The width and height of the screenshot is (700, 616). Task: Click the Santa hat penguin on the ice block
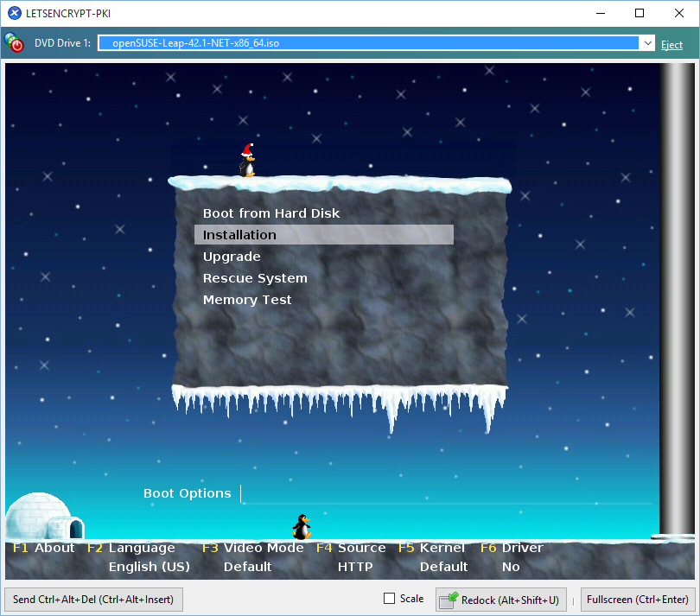(x=248, y=161)
